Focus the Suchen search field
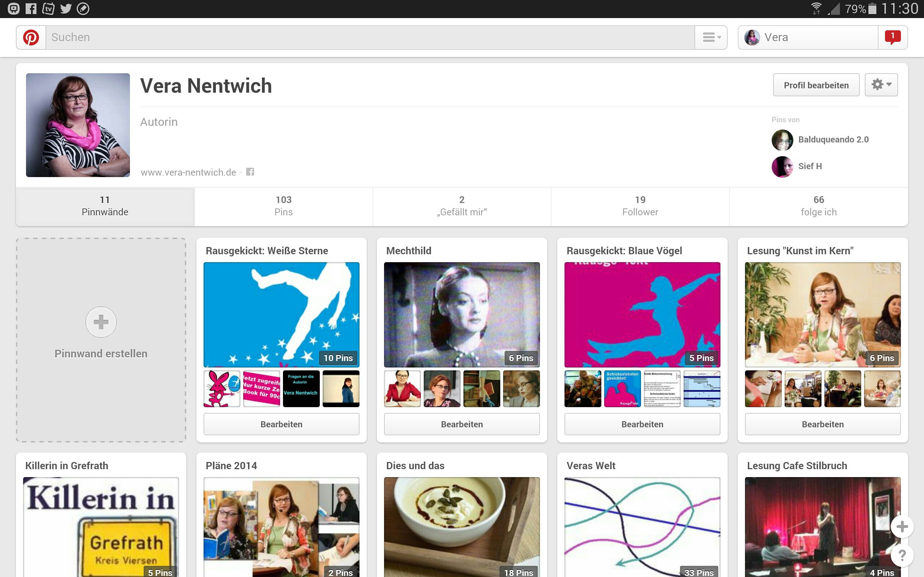 click(x=370, y=38)
